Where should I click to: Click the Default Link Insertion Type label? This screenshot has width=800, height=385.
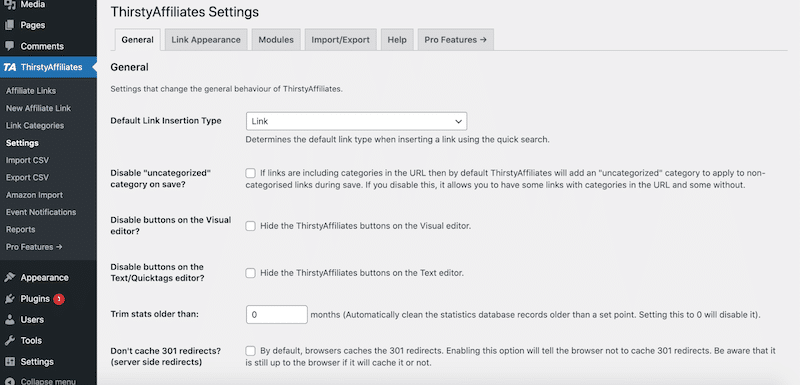pos(166,121)
